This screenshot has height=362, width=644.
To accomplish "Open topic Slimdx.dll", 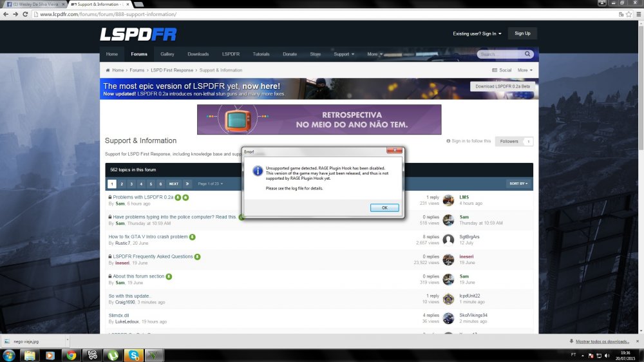I will coord(118,316).
